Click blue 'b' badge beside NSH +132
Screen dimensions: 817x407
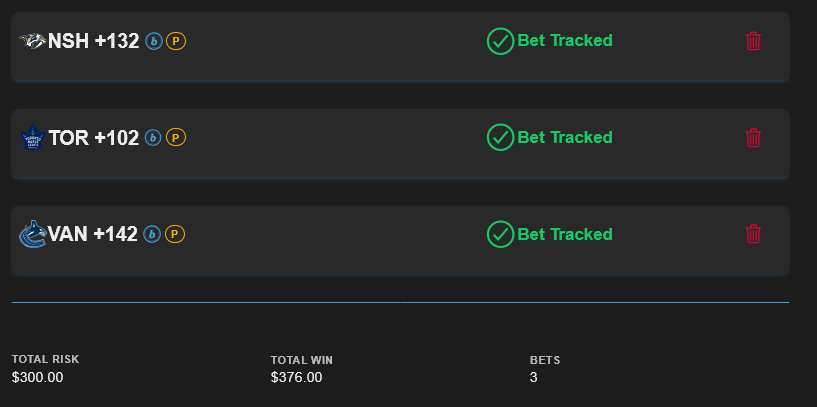pos(154,41)
